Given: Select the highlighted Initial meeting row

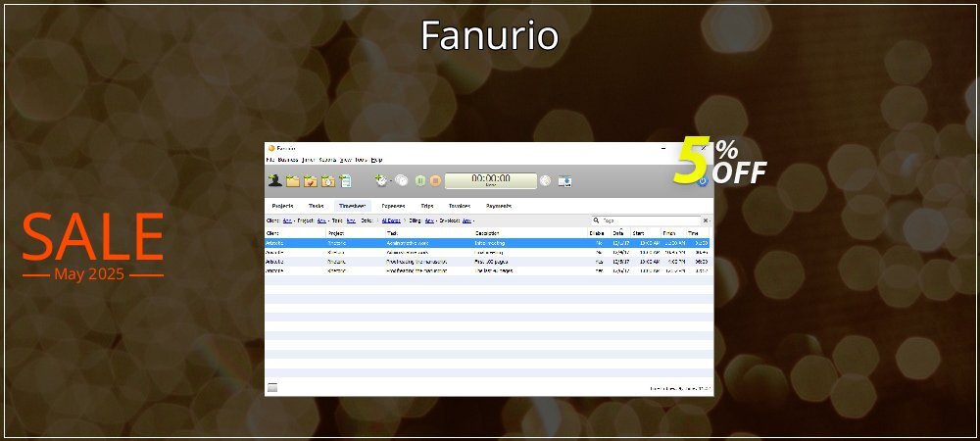Looking at the screenshot, I should pos(487,243).
